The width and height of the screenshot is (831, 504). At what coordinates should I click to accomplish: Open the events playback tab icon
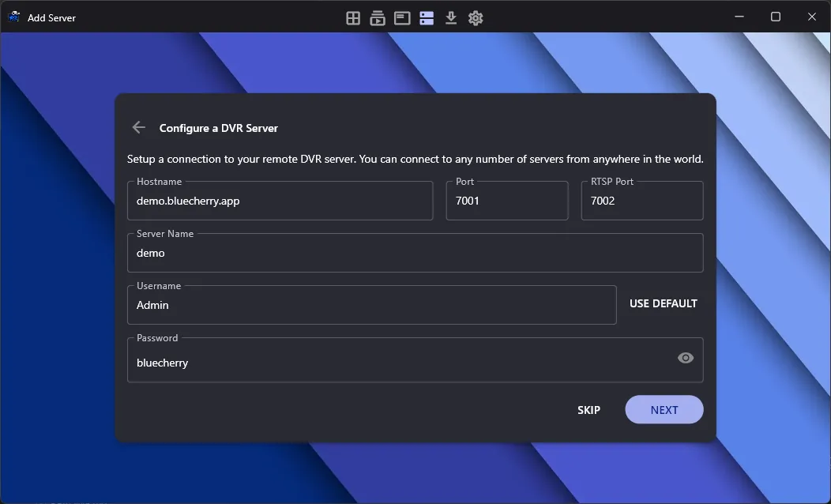(x=378, y=18)
